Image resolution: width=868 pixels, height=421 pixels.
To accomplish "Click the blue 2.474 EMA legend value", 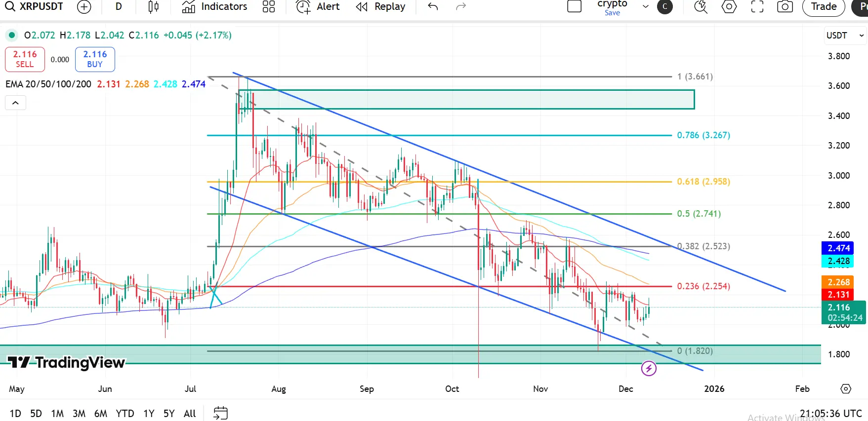I will pyautogui.click(x=194, y=84).
